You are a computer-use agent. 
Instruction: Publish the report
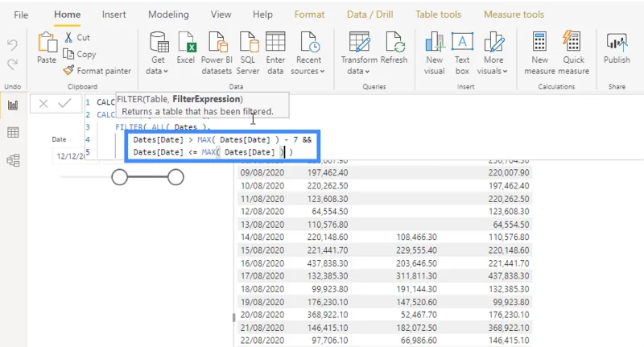click(x=617, y=48)
